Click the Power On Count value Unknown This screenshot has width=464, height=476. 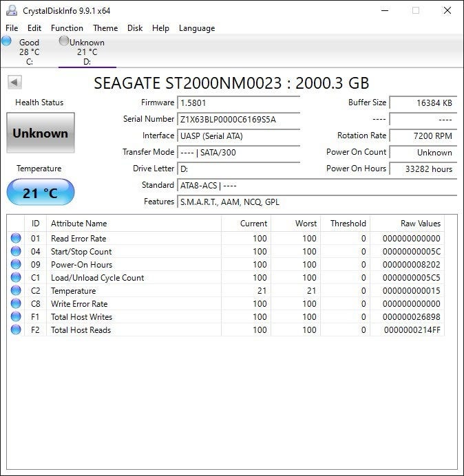point(423,153)
